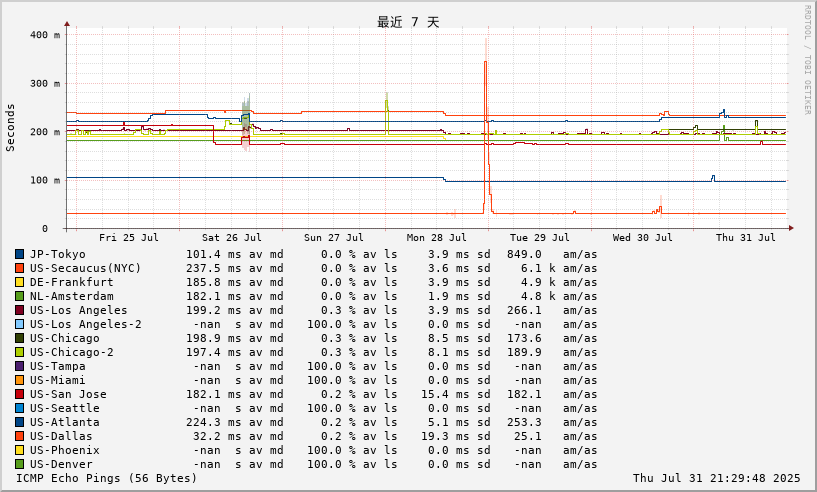Click the 849.0 am/as value for JP-Tokyo
This screenshot has width=817, height=492.
(x=524, y=254)
